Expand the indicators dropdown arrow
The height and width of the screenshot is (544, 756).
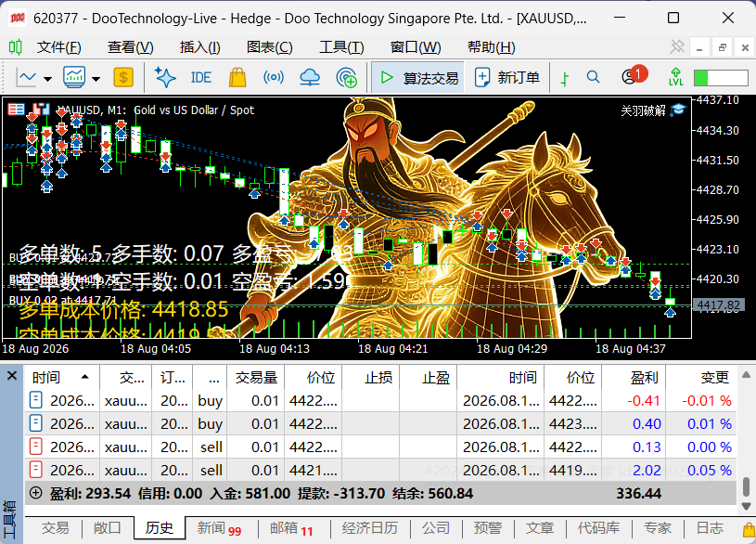coord(96,79)
